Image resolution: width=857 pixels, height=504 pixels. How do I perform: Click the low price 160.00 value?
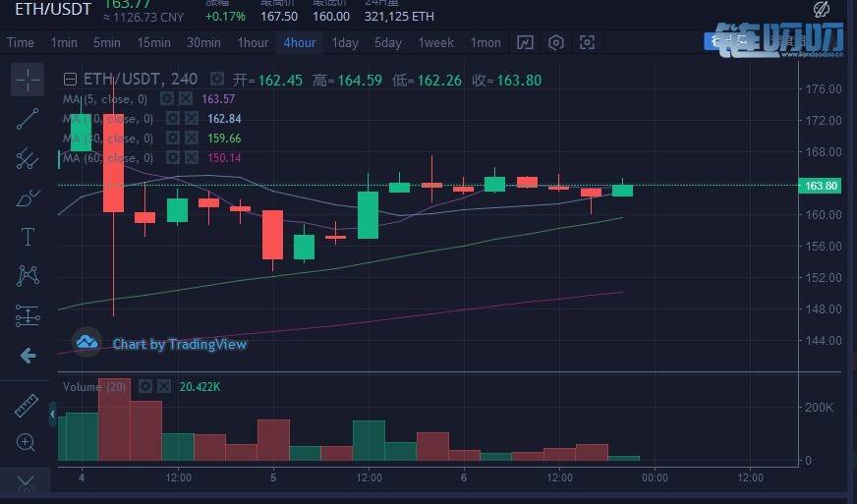[331, 17]
